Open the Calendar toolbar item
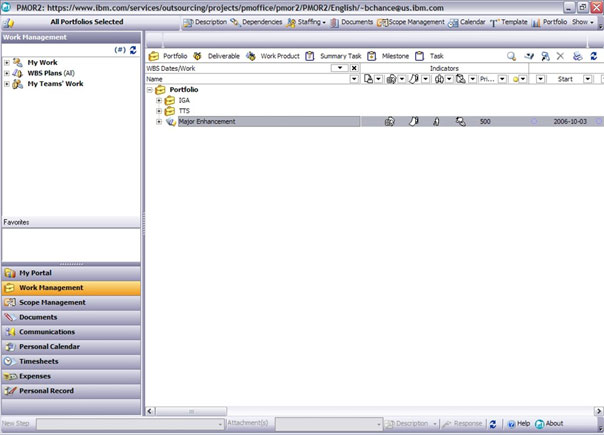Image resolution: width=604 pixels, height=435 pixels. click(467, 22)
